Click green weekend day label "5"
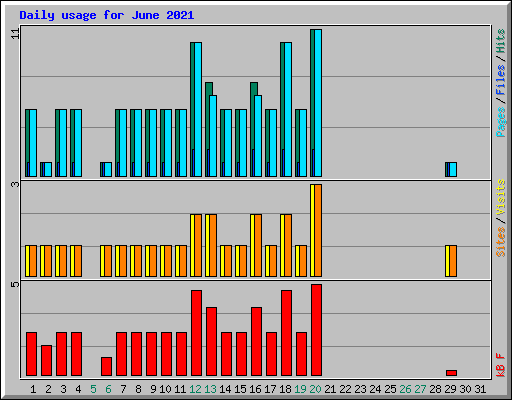The width and height of the screenshot is (512, 400). tap(93, 389)
